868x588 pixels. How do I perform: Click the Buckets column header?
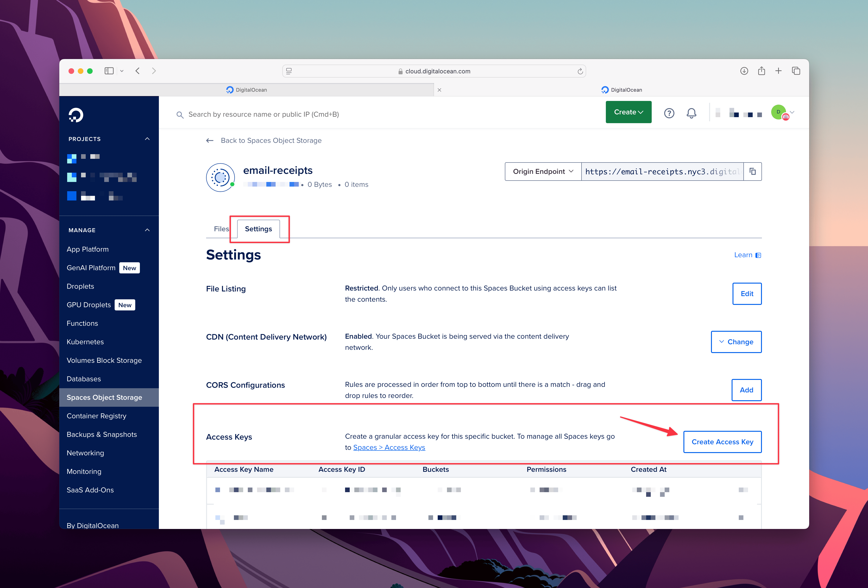click(x=435, y=469)
